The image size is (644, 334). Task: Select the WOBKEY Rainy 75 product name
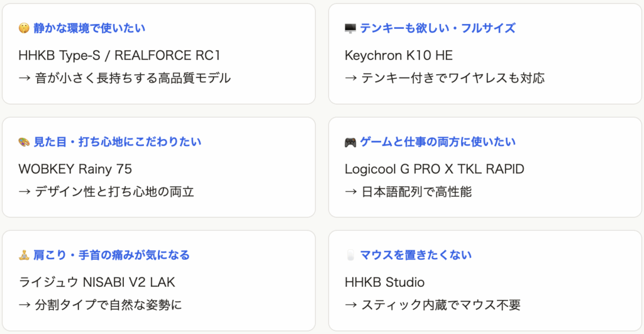click(x=75, y=169)
